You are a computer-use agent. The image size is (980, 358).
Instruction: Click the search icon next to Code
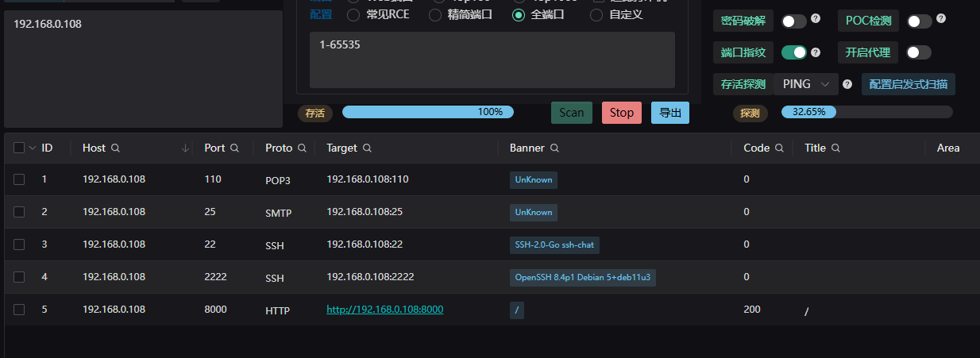coord(779,148)
